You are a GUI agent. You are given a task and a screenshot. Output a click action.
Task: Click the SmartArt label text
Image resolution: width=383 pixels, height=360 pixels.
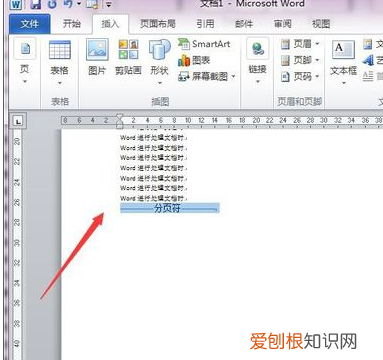(211, 44)
